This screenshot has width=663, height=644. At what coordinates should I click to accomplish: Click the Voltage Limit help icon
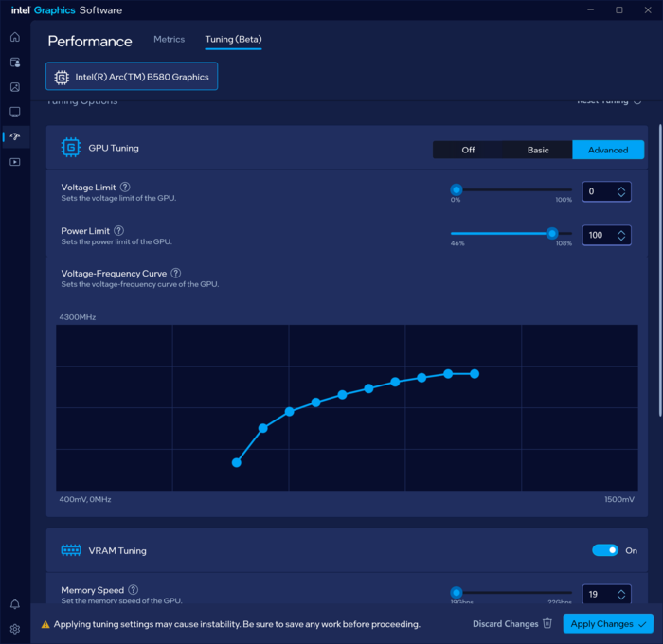click(125, 187)
